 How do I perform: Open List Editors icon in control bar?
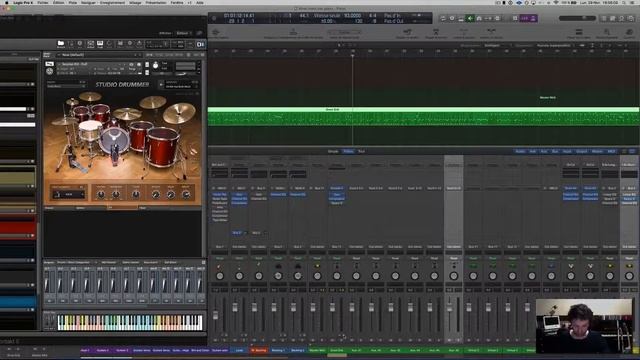click(x=604, y=18)
